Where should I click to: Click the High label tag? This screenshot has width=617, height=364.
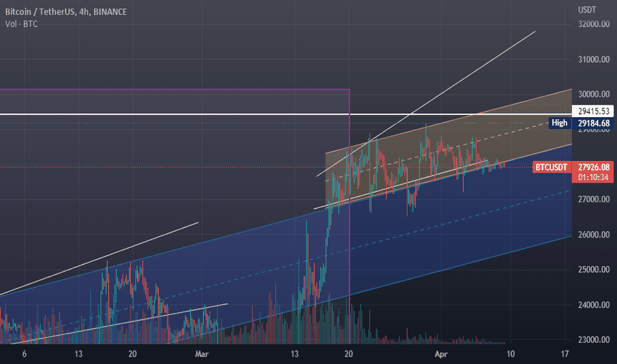pos(559,123)
